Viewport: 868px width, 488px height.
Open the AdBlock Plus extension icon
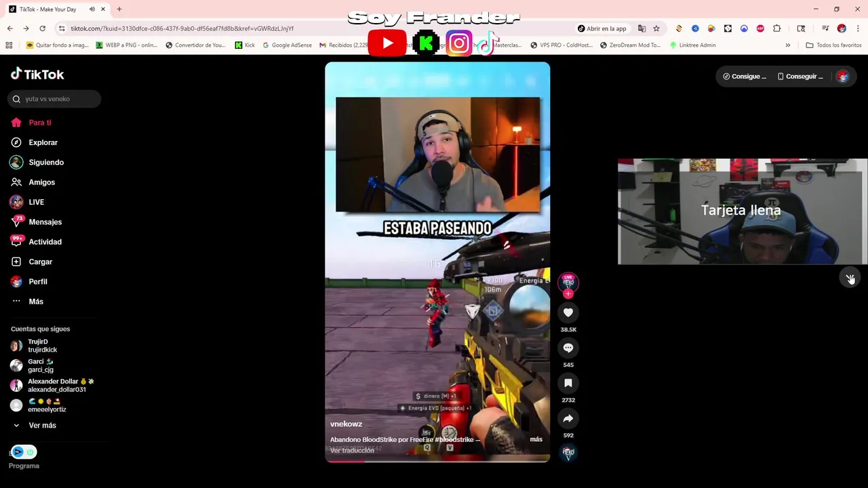760,28
